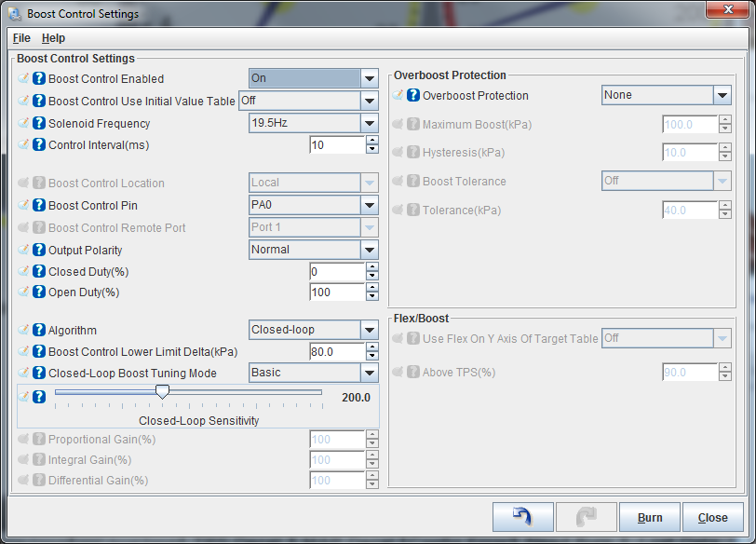The width and height of the screenshot is (756, 544).
Task: Open help for Output Polarity
Action: coord(39,250)
